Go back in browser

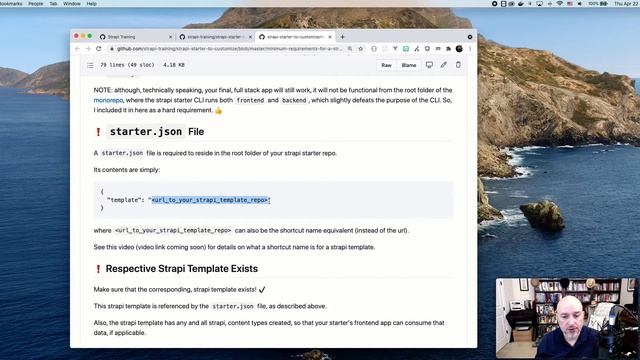77,49
